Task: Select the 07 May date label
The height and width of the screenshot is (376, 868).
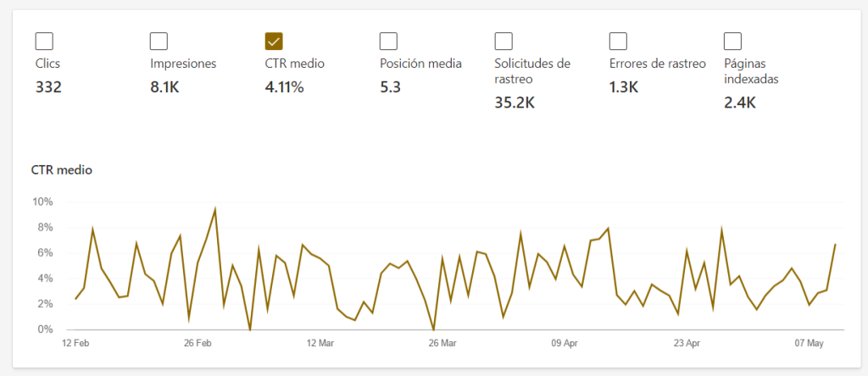Action: (808, 343)
